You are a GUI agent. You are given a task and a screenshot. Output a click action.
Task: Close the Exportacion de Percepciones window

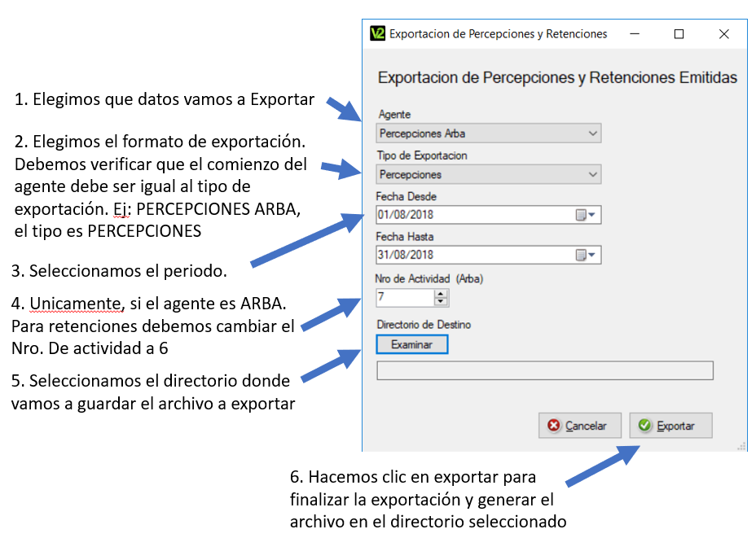click(723, 33)
